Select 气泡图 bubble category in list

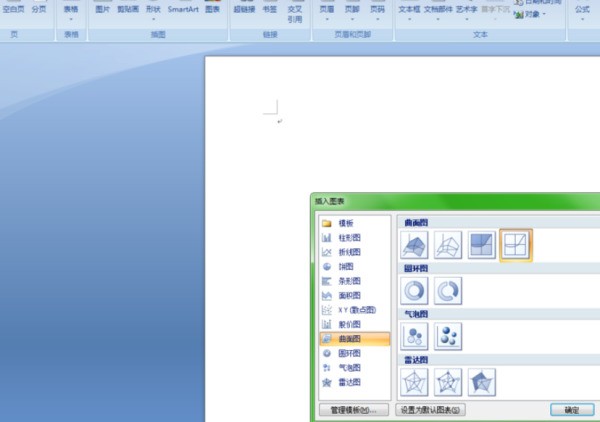click(355, 368)
